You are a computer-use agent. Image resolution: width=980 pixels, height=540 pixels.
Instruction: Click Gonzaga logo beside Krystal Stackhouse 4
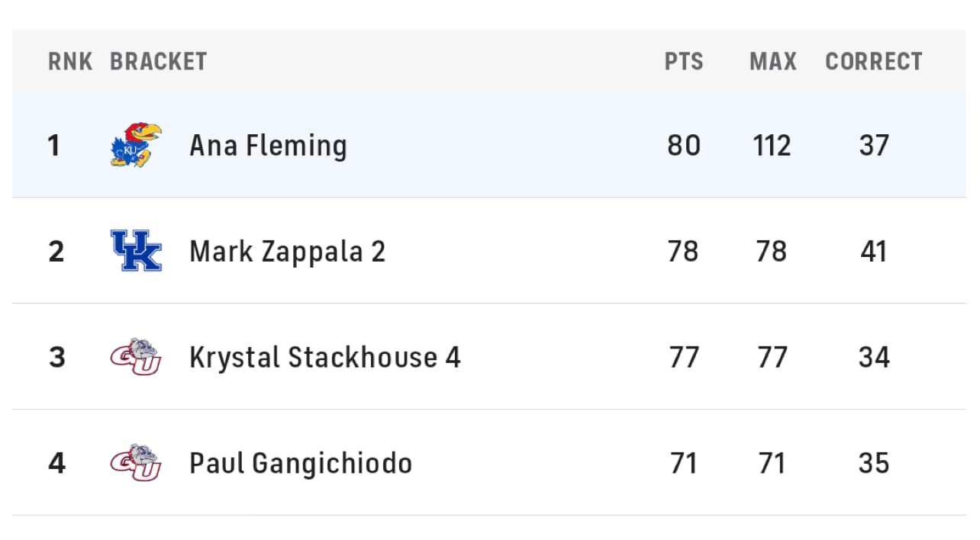pos(136,357)
